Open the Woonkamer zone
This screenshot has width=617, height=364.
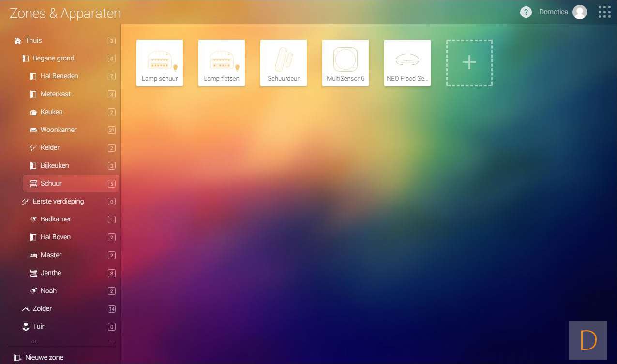coord(59,130)
